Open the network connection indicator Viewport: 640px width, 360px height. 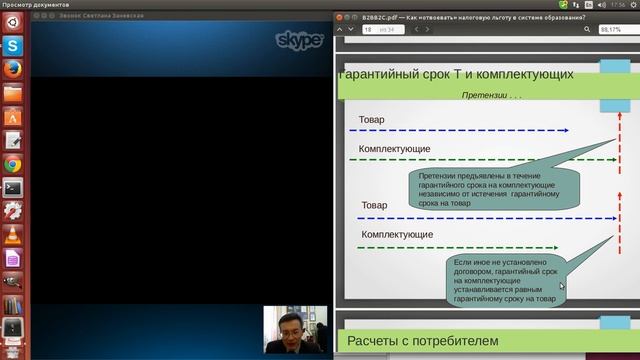click(x=576, y=5)
